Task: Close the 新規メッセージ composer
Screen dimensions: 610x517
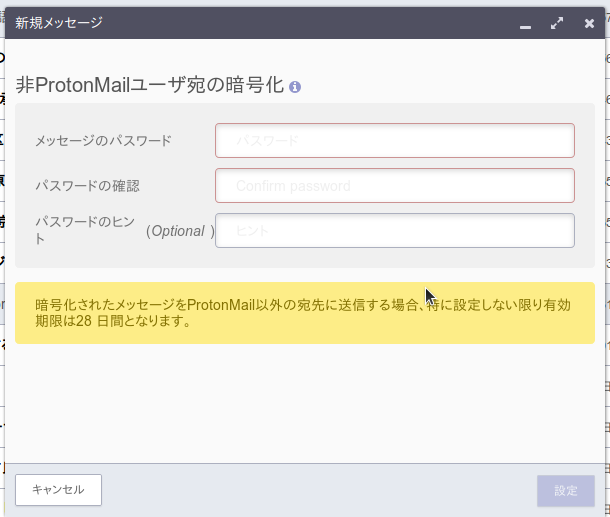Action: (x=589, y=23)
